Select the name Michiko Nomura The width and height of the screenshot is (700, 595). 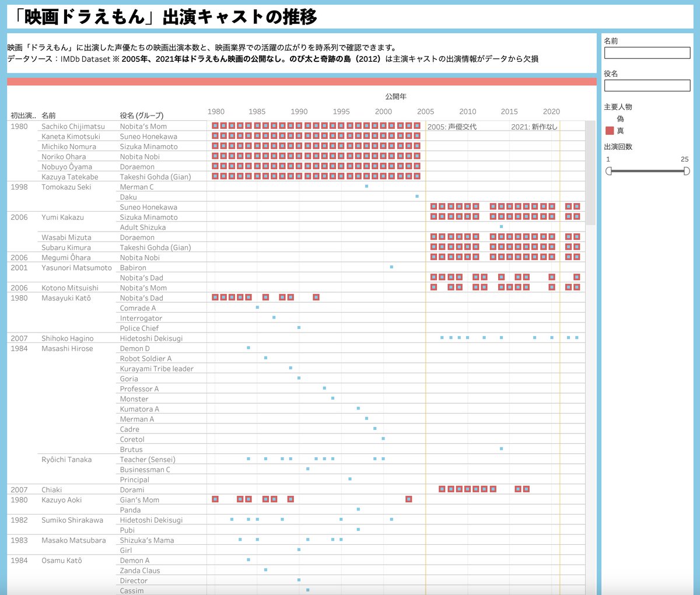coord(69,146)
